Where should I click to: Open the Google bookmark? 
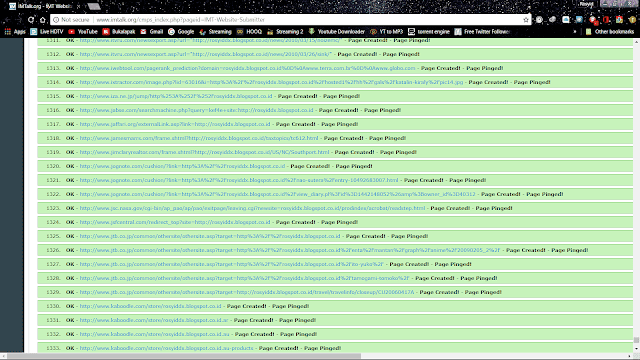pyautogui.click(x=181, y=31)
